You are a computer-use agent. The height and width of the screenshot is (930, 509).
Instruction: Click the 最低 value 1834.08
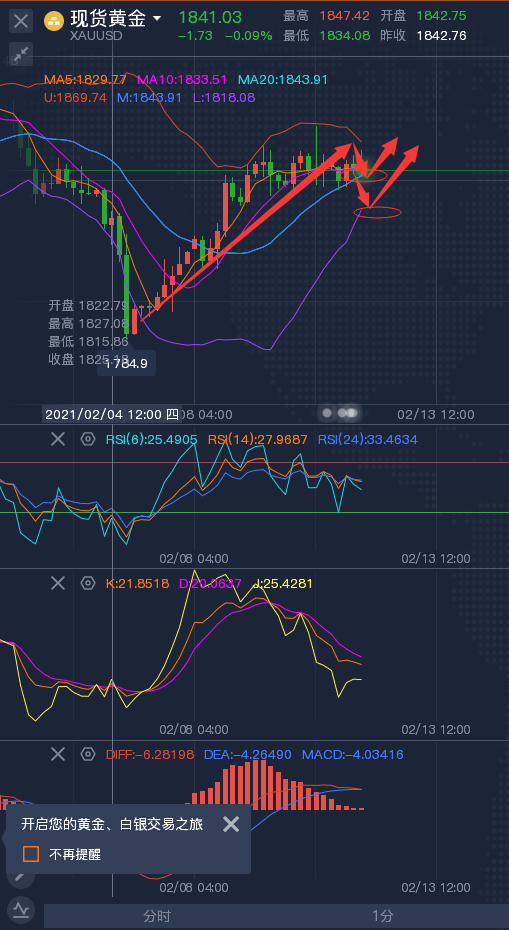(345, 36)
